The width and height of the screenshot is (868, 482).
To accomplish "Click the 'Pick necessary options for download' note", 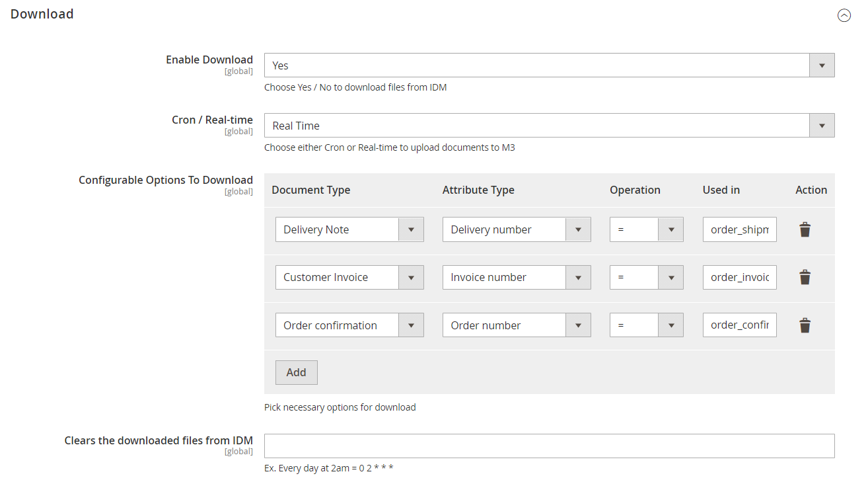I will [340, 407].
